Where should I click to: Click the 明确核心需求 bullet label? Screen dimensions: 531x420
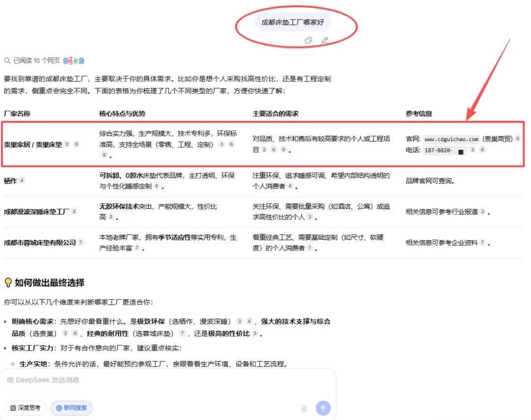point(33,321)
